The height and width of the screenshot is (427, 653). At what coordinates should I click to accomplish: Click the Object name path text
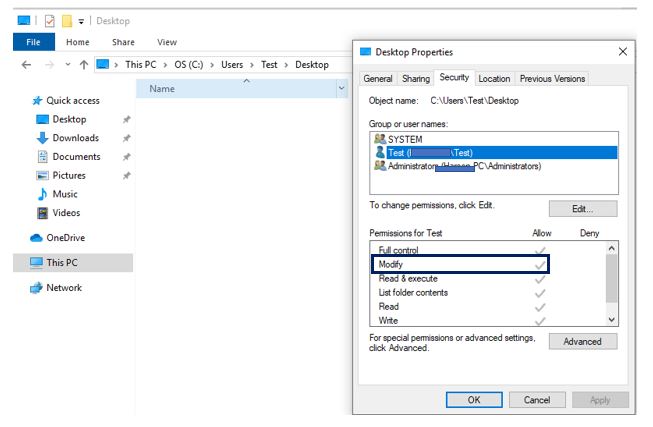[x=474, y=101]
